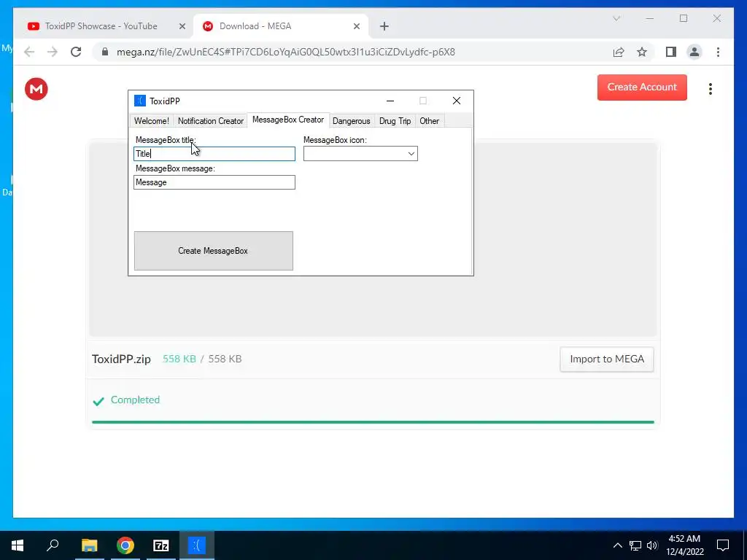Click the mega.nz URL address bar
This screenshot has height=560, width=747.
[x=286, y=52]
